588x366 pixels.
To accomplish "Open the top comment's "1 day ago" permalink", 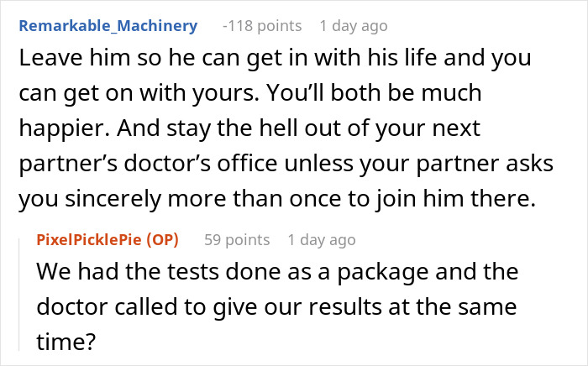I will tap(354, 25).
